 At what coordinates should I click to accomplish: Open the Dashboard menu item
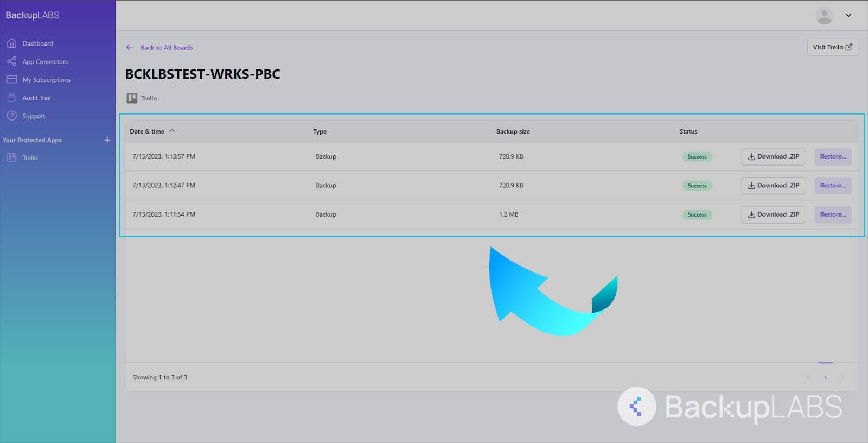coord(38,43)
